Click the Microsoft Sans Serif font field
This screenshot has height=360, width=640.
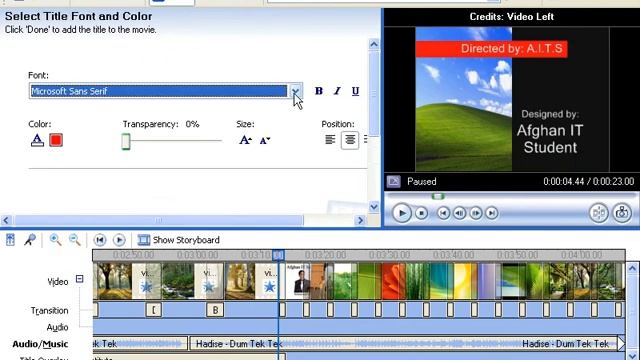pyautogui.click(x=159, y=91)
